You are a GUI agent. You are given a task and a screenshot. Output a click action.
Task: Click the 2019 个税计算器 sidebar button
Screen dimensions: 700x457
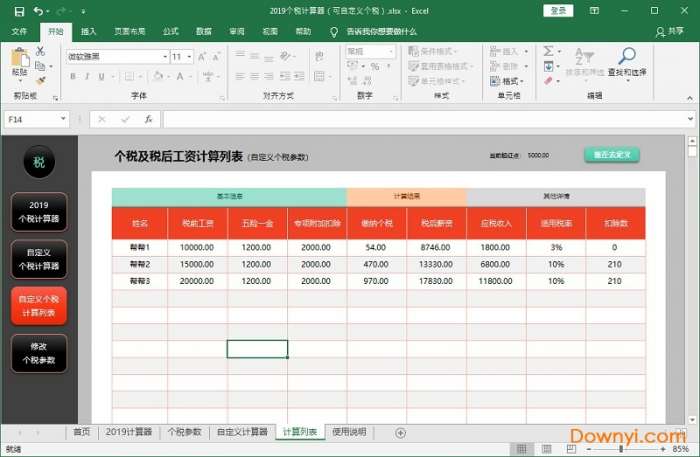(x=39, y=211)
